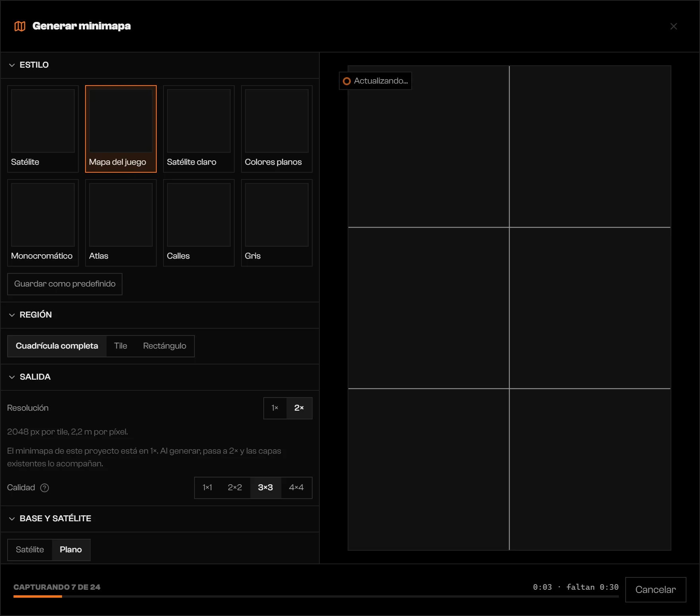This screenshot has height=616, width=700.
Task: Click the faltan 0:30 time remaining text
Action: click(x=593, y=587)
